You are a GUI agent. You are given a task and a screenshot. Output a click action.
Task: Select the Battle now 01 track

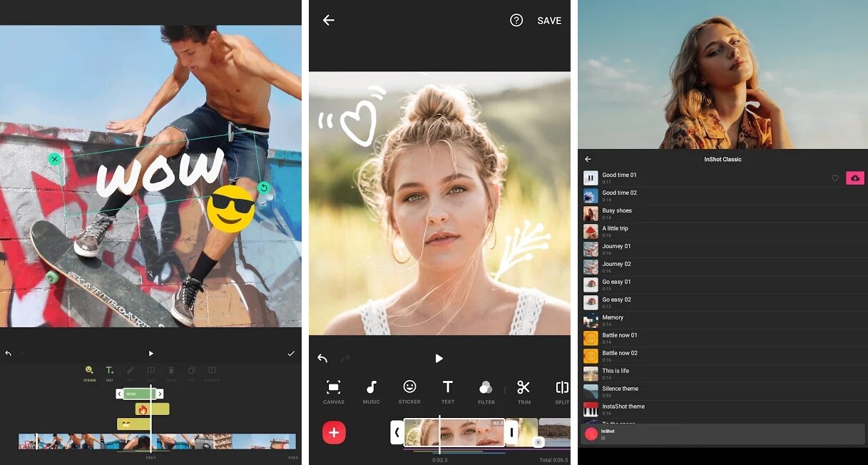point(724,339)
